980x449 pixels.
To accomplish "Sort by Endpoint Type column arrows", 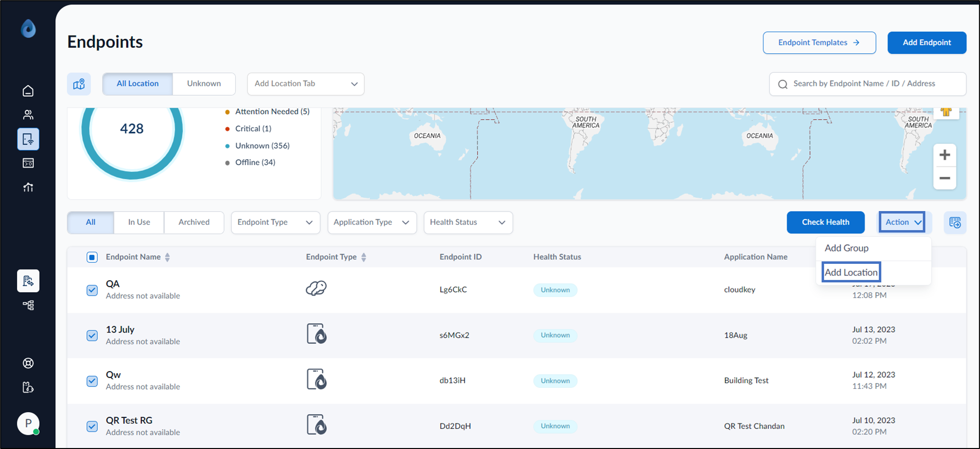I will (363, 257).
